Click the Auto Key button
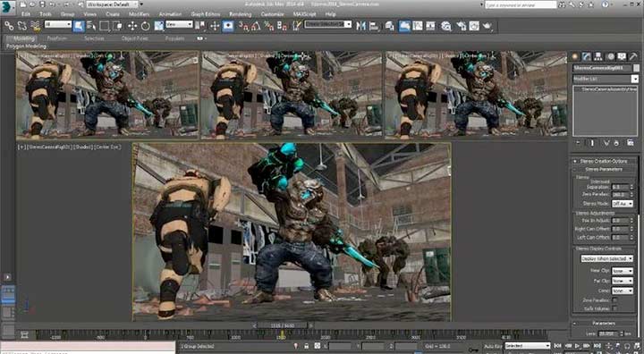 [493, 346]
